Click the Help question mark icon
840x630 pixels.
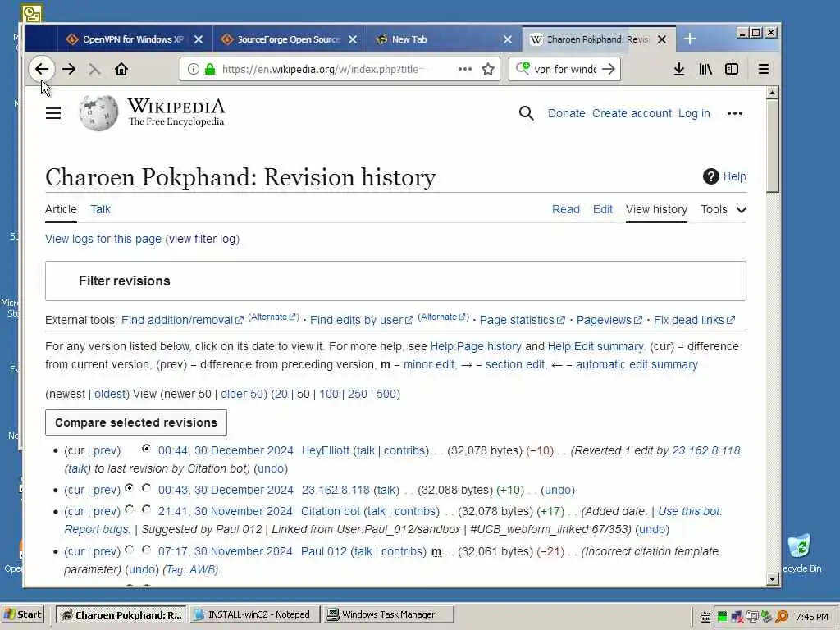710,176
